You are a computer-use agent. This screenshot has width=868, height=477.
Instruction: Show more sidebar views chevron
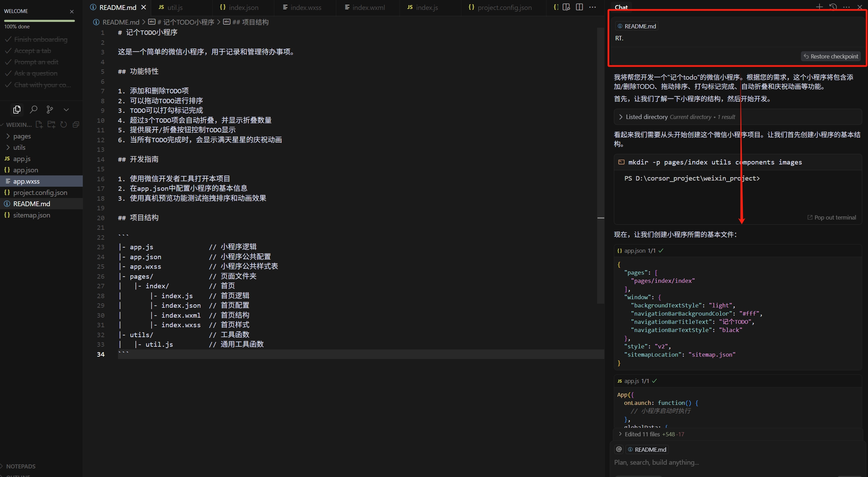(x=66, y=109)
